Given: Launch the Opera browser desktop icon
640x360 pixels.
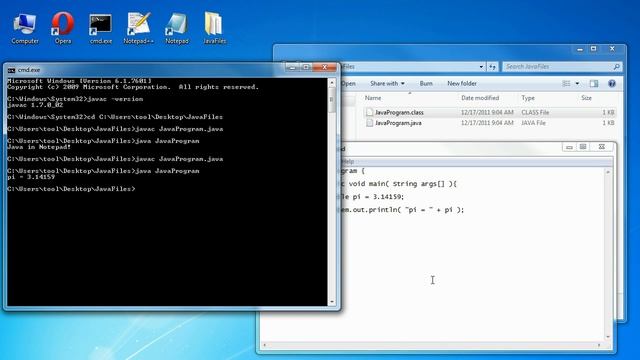Looking at the screenshot, I should (x=63, y=28).
